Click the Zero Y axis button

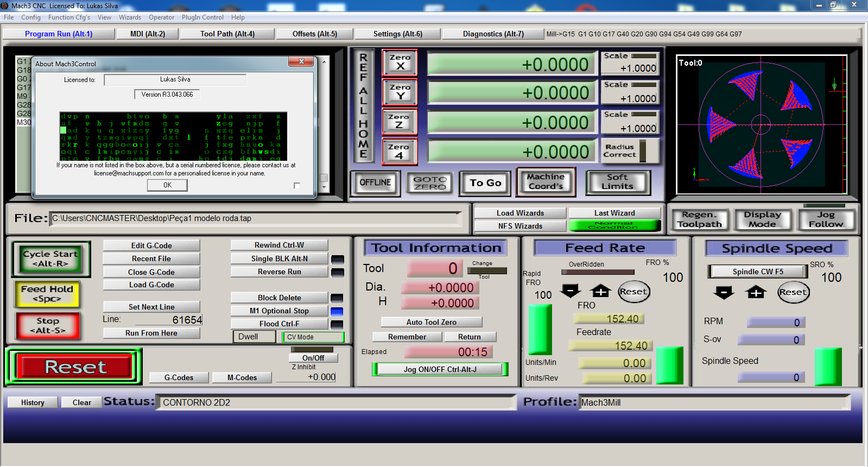pos(400,92)
